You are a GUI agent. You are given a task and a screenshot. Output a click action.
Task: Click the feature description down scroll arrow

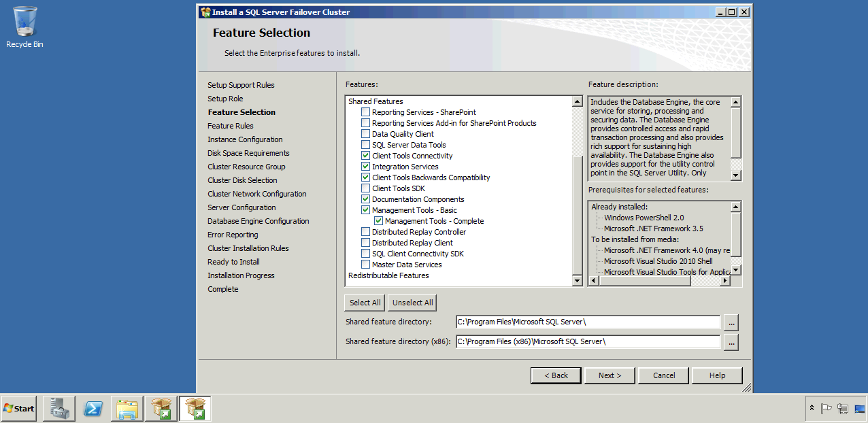736,175
